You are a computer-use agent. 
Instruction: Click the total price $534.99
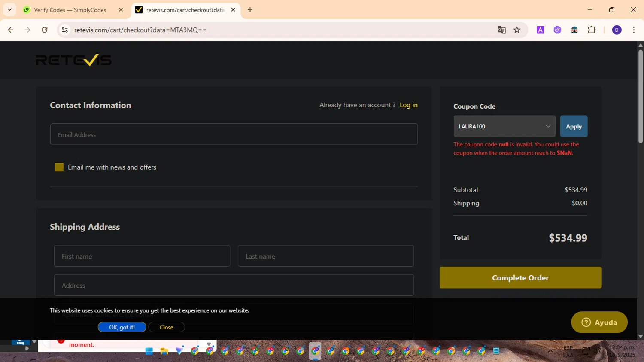[568, 238]
